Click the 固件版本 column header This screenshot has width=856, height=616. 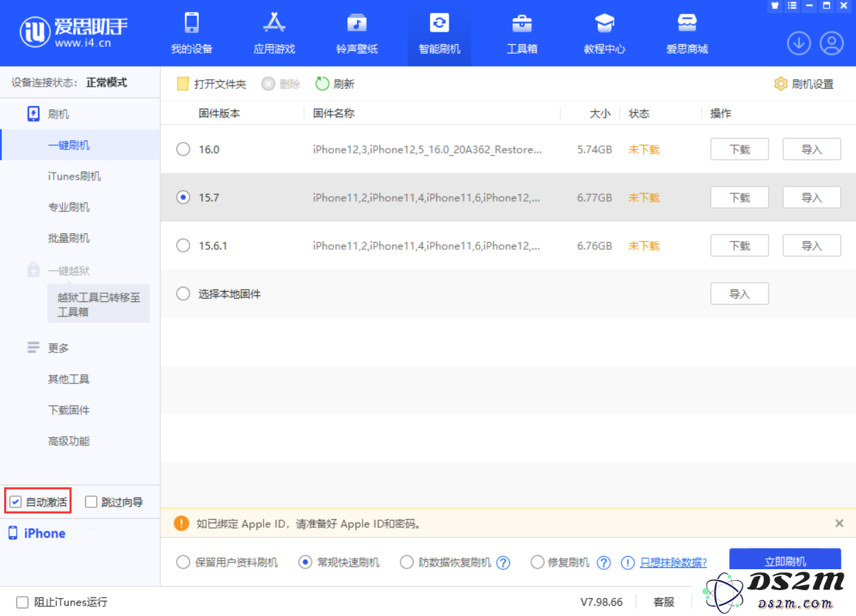coord(220,114)
